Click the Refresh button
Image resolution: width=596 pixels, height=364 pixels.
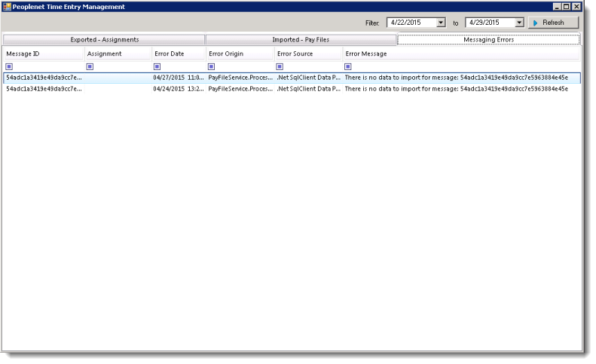click(x=553, y=23)
